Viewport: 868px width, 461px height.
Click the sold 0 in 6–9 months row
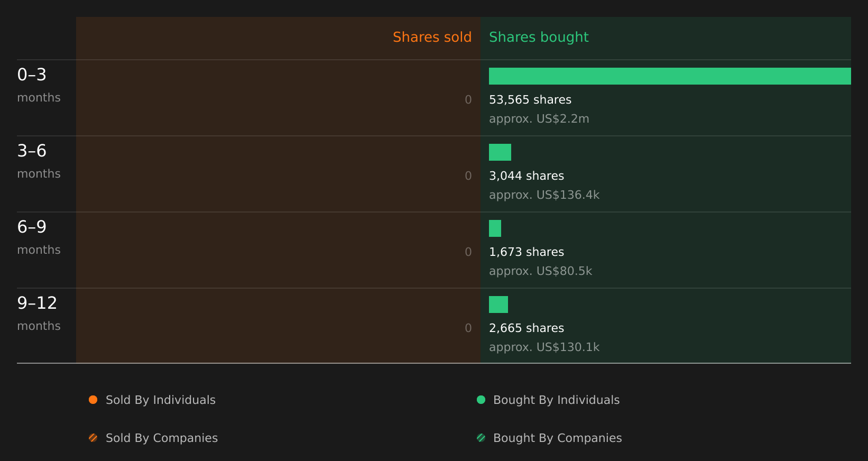pos(468,252)
